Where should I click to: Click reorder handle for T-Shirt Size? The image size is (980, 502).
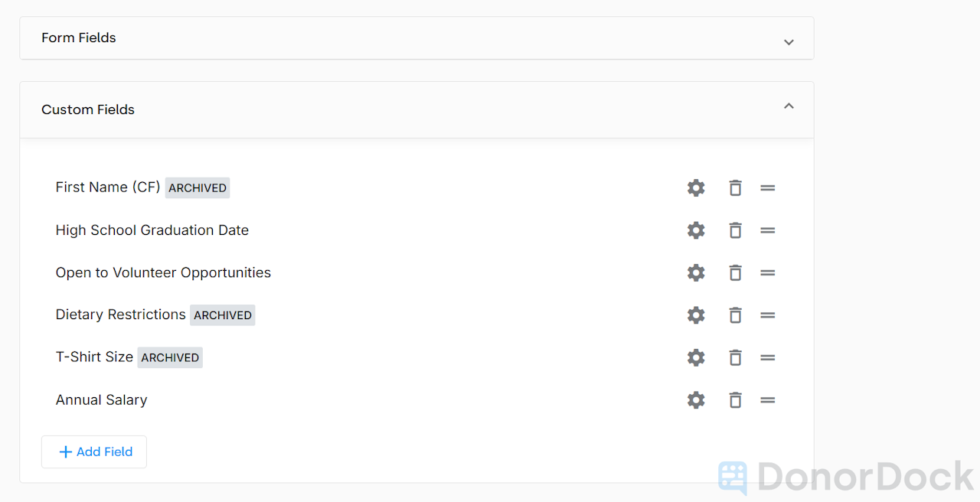[768, 357]
